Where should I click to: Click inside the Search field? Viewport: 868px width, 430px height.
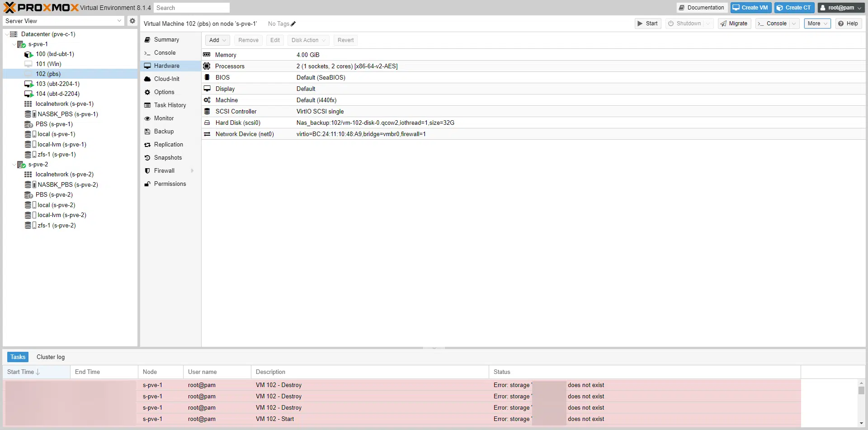192,7
